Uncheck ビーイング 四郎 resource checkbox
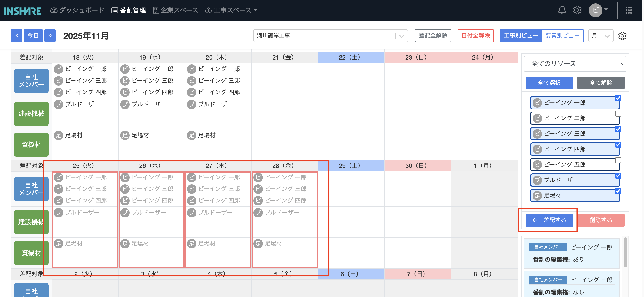This screenshot has height=297, width=644. 618,145
